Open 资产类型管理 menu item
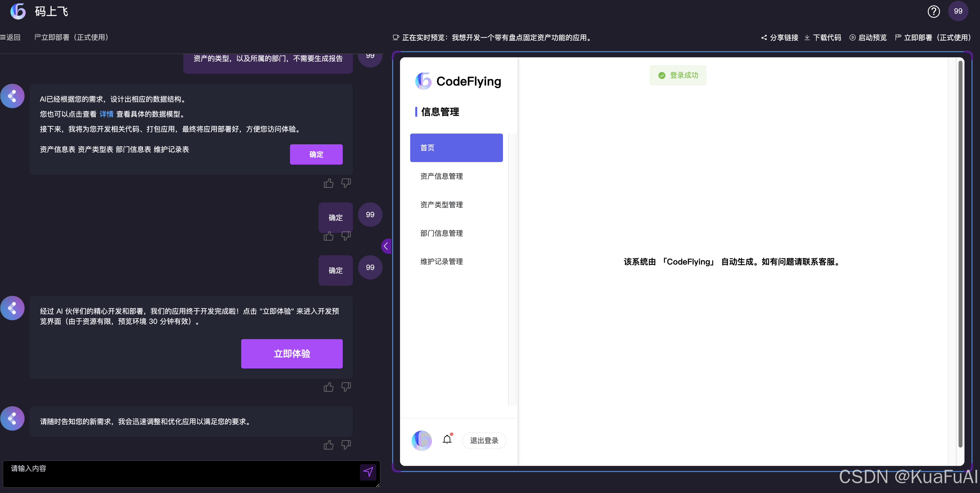 456,205
